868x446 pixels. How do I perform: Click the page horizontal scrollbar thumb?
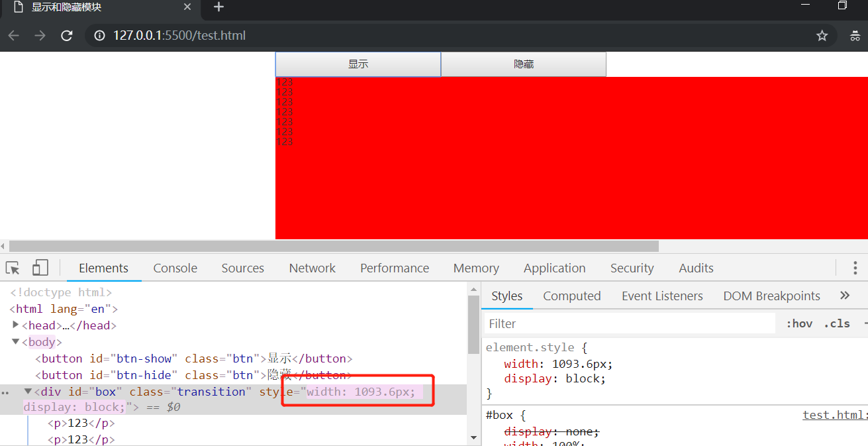click(334, 246)
